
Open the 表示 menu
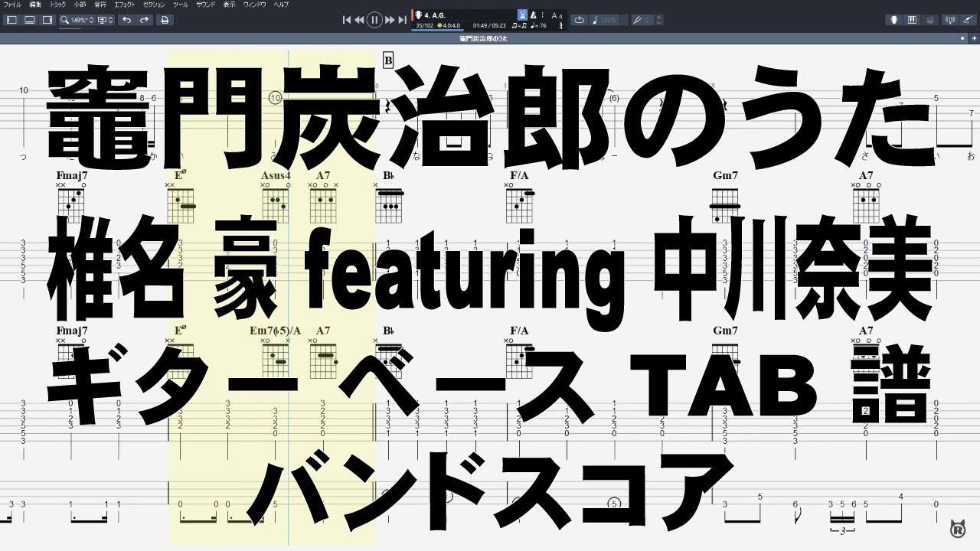[x=230, y=5]
